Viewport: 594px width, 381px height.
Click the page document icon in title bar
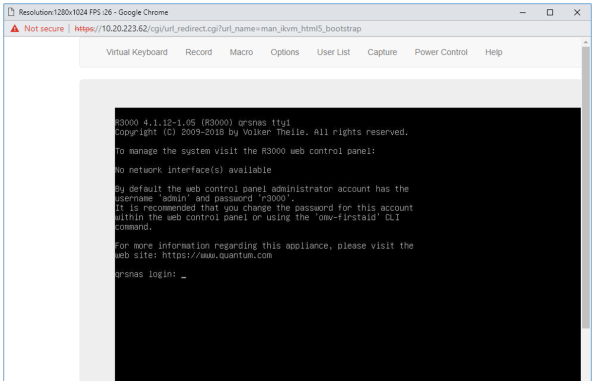(x=11, y=12)
